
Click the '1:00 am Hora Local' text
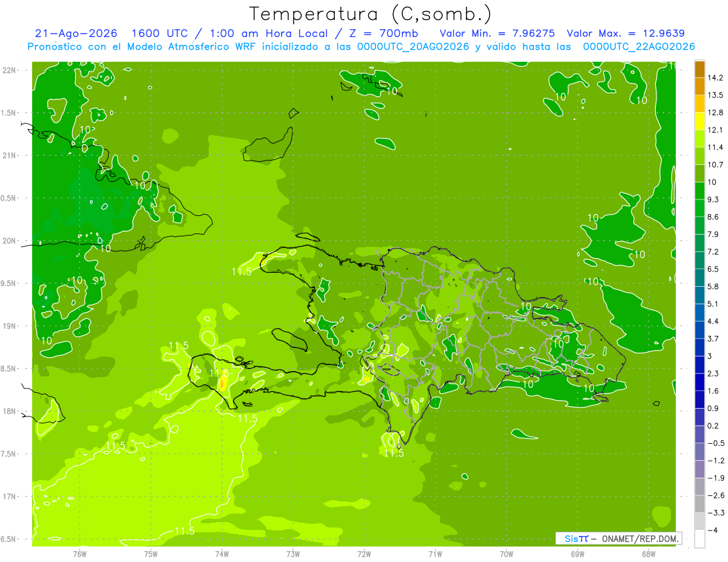[x=269, y=33]
